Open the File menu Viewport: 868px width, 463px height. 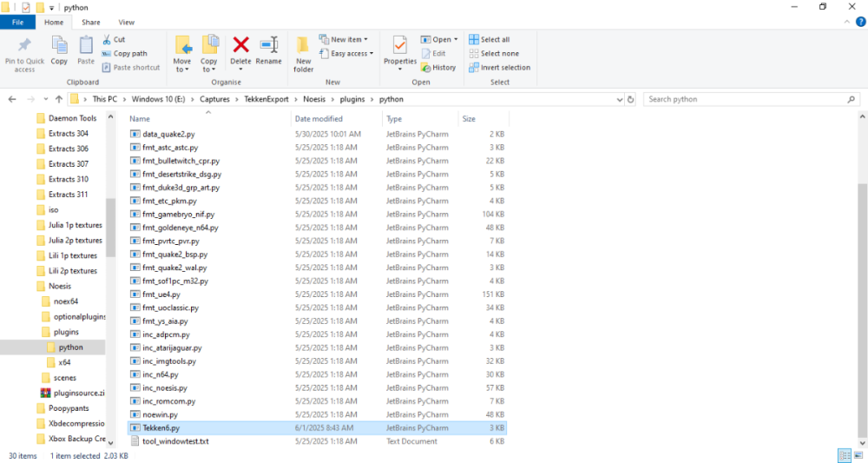click(x=17, y=22)
